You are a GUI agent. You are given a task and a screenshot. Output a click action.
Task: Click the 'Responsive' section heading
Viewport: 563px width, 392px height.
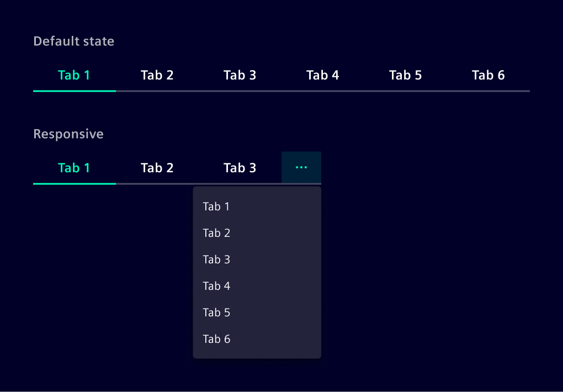tap(68, 134)
